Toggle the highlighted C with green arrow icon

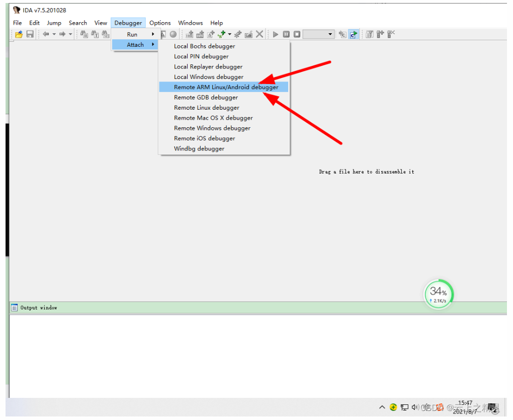(x=354, y=34)
